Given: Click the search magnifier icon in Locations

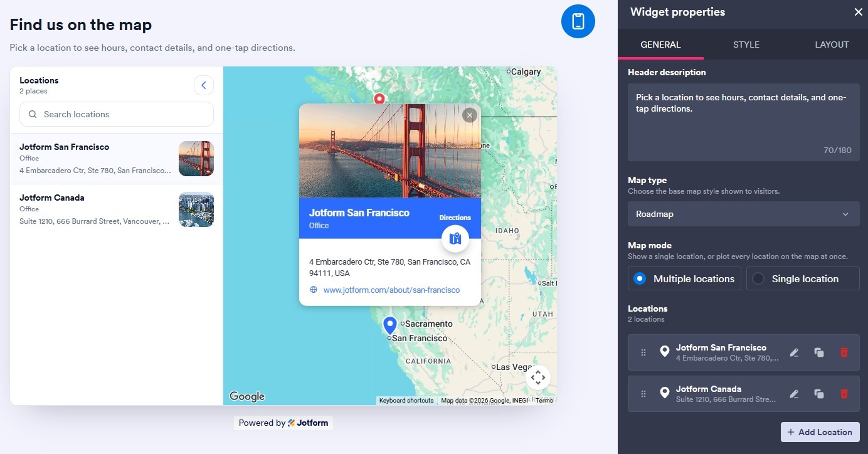Looking at the screenshot, I should pos(33,114).
